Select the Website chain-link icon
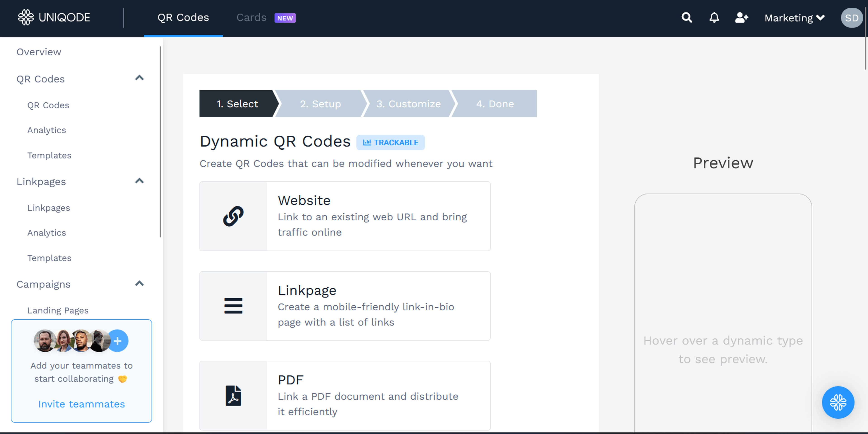The image size is (868, 434). 233,216
